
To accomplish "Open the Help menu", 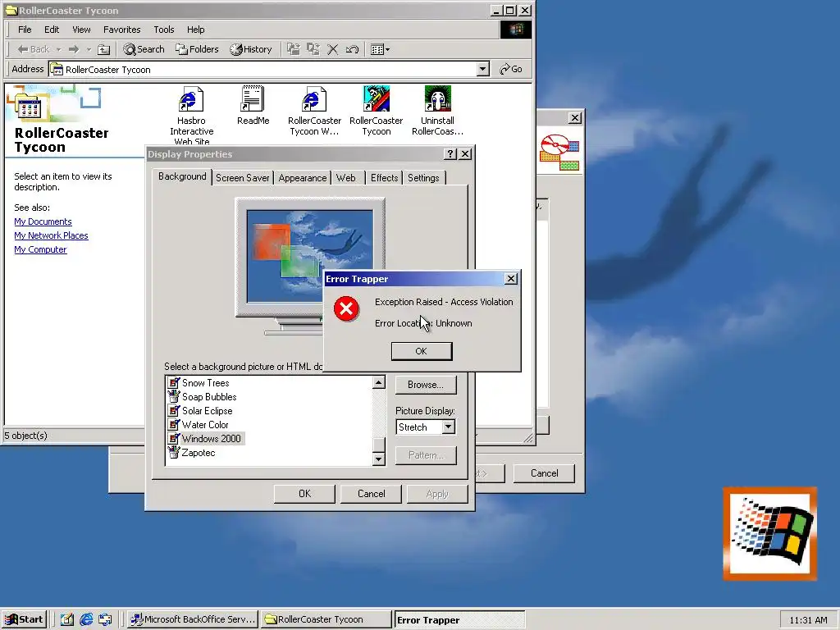I will [195, 30].
